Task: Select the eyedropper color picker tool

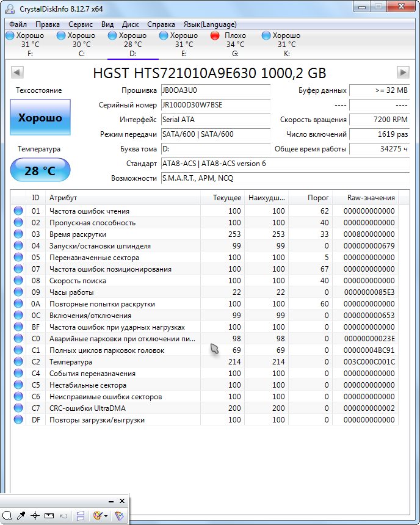Action: (21, 516)
